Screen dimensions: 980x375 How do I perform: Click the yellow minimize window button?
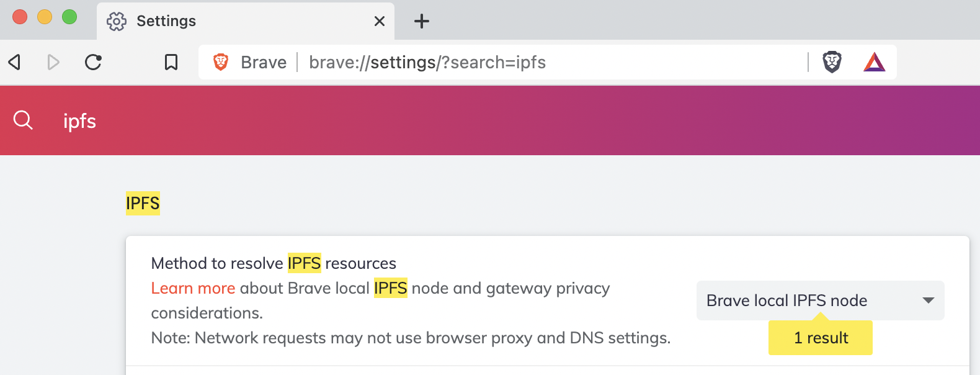coord(45,17)
